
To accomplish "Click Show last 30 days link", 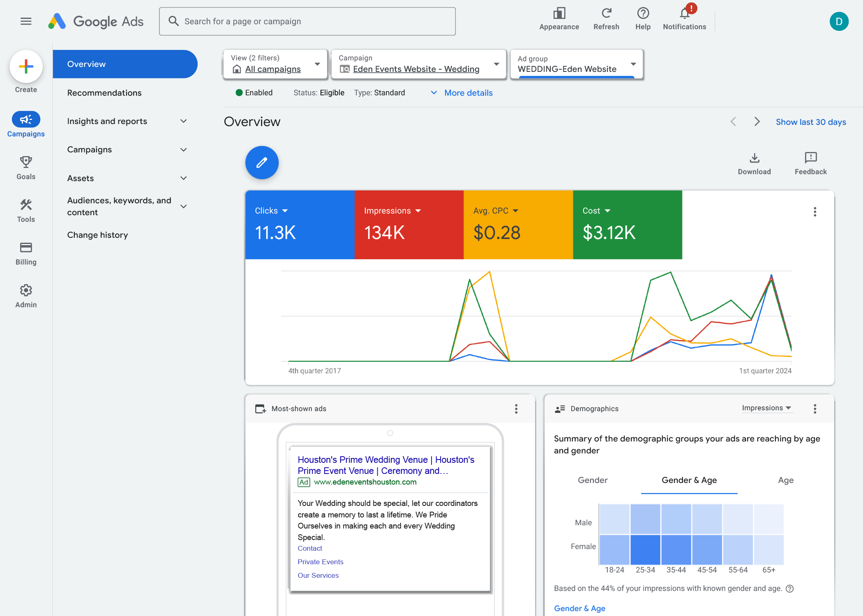I will click(x=810, y=122).
